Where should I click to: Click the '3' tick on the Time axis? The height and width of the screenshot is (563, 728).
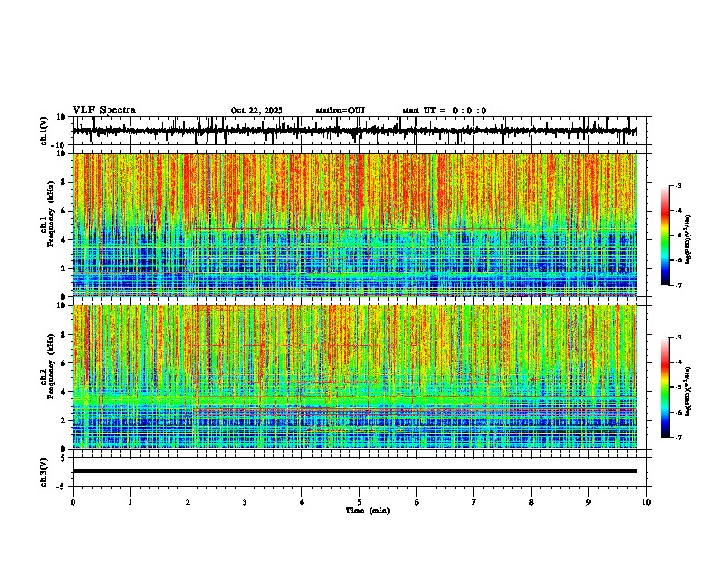coord(245,502)
